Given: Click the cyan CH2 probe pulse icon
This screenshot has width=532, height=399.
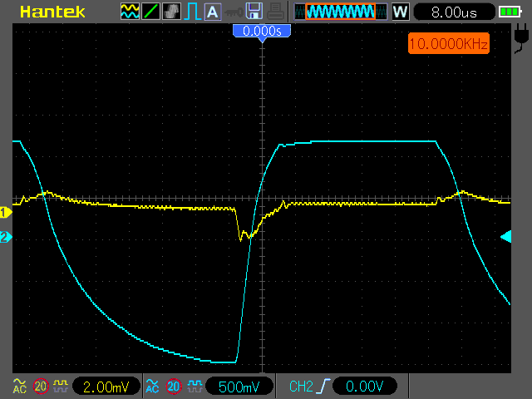Looking at the screenshot, I should point(195,386).
